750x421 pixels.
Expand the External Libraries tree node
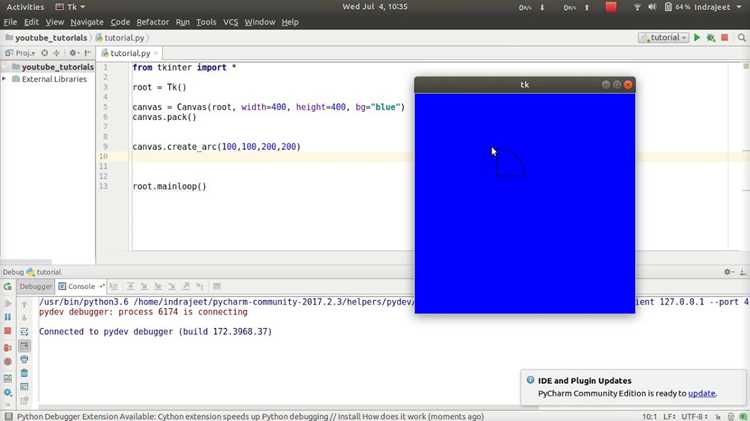(4, 79)
